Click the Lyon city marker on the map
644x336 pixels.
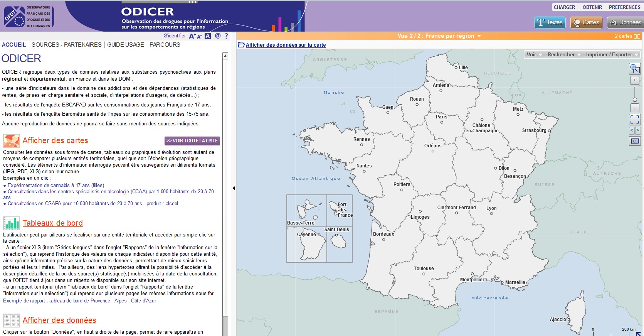[x=491, y=213]
